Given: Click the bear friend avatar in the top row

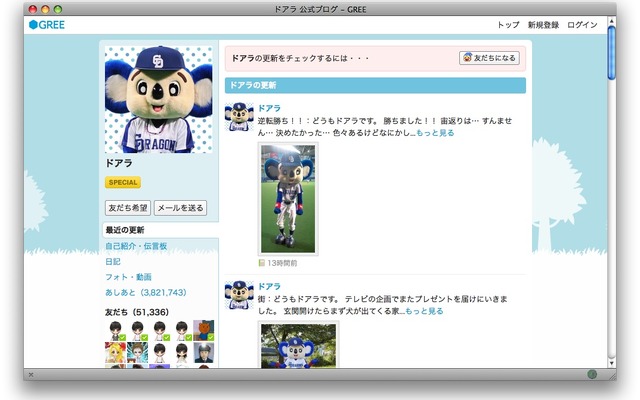Looking at the screenshot, I should pos(204,331).
